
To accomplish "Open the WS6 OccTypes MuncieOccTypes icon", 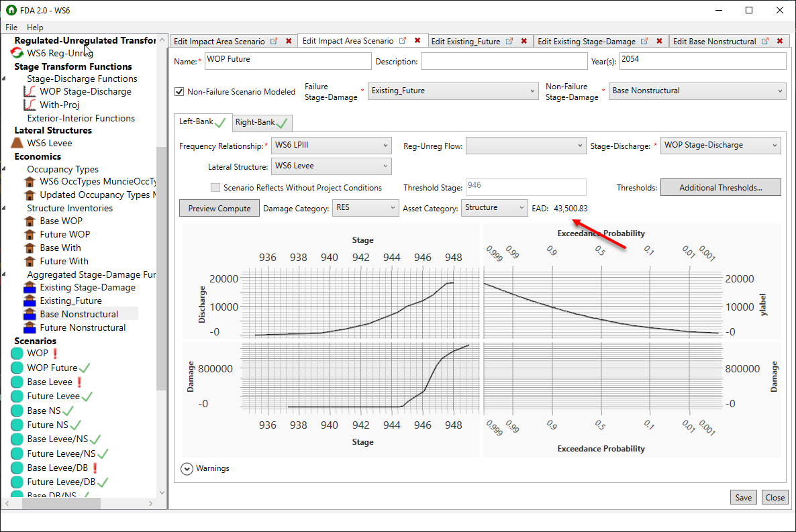I will tap(29, 182).
